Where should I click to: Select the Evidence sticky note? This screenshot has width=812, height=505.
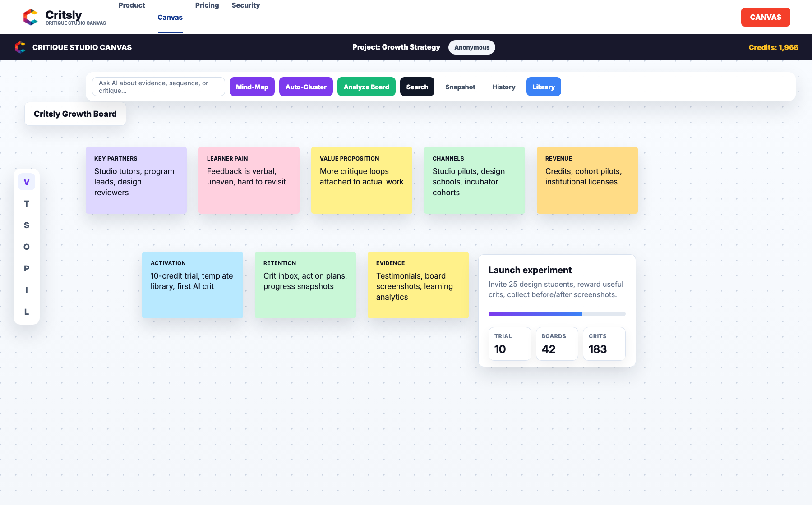pyautogui.click(x=418, y=285)
